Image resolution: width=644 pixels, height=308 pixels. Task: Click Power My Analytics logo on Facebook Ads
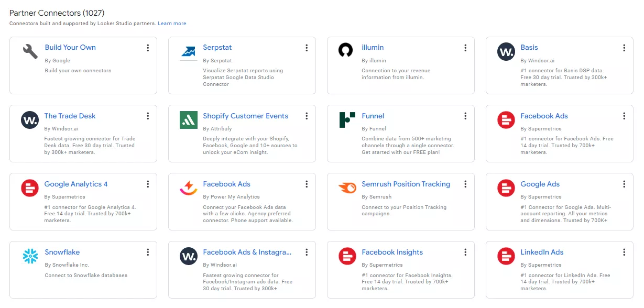[x=189, y=188]
